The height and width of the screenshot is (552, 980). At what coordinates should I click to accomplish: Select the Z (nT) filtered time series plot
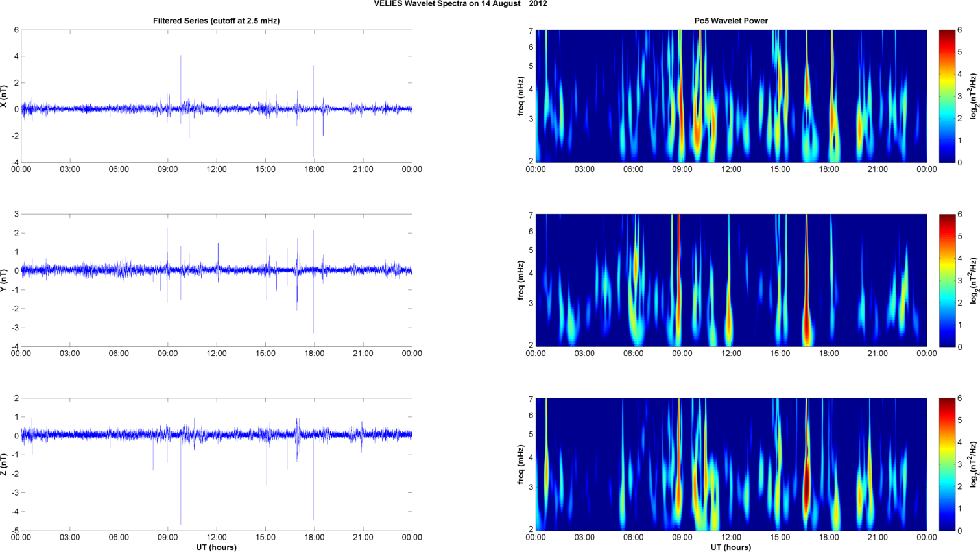tap(217, 464)
